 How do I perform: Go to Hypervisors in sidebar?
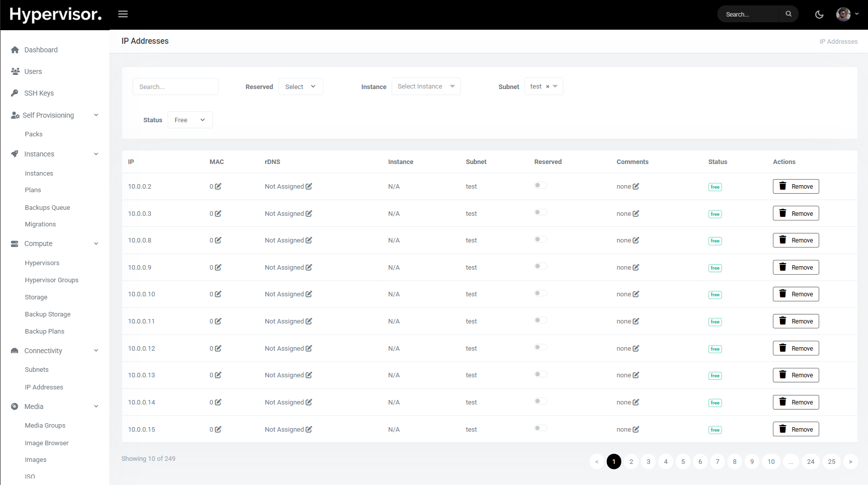tap(42, 263)
